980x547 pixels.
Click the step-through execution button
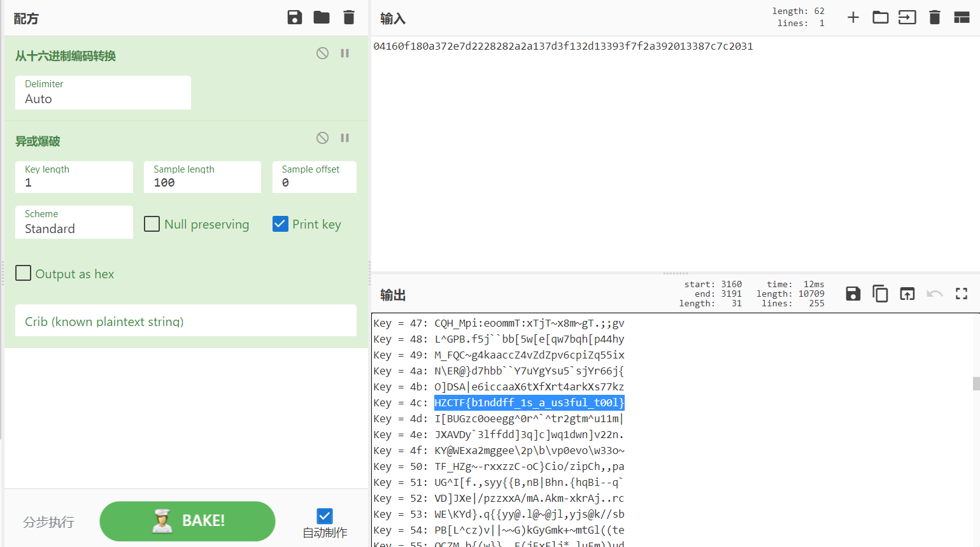point(49,522)
